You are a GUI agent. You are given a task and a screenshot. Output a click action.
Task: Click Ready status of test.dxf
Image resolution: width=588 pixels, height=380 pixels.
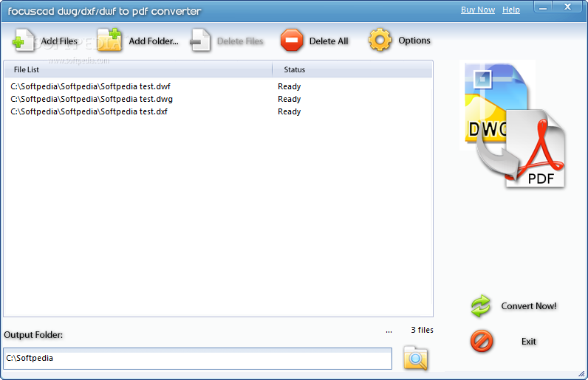(x=289, y=111)
